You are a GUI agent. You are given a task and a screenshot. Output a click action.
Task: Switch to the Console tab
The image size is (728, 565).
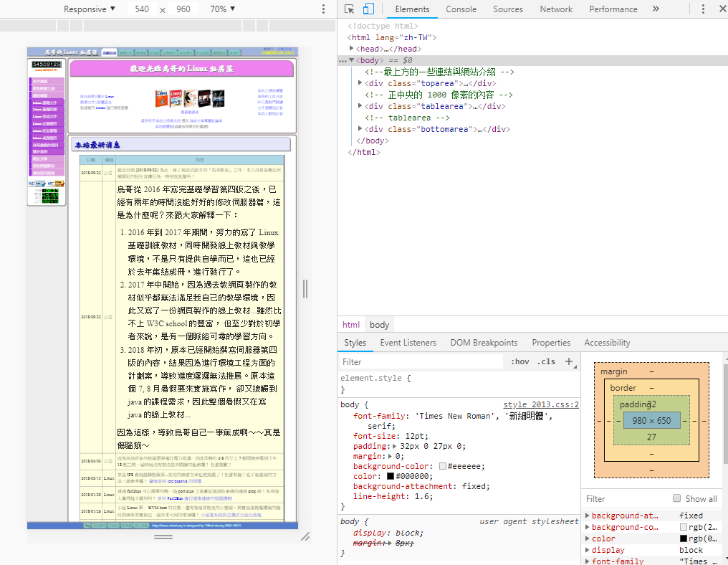coord(461,9)
